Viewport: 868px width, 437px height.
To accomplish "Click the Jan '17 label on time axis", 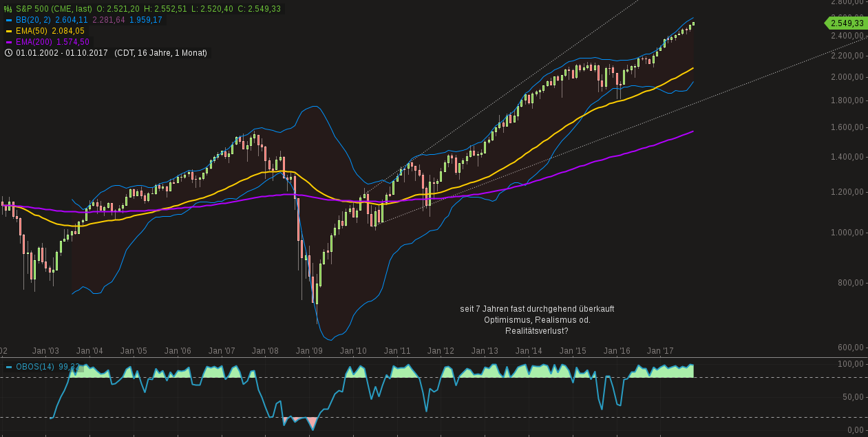I will (661, 350).
